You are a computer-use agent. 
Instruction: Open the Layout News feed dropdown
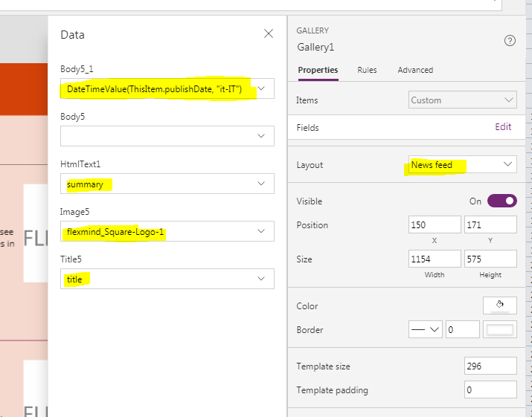tap(463, 164)
